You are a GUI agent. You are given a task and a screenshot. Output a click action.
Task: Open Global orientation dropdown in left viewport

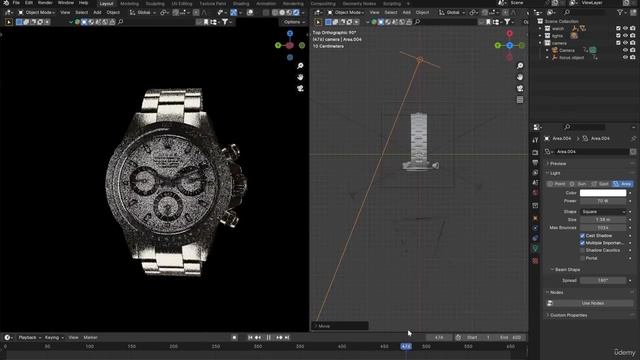coord(142,13)
